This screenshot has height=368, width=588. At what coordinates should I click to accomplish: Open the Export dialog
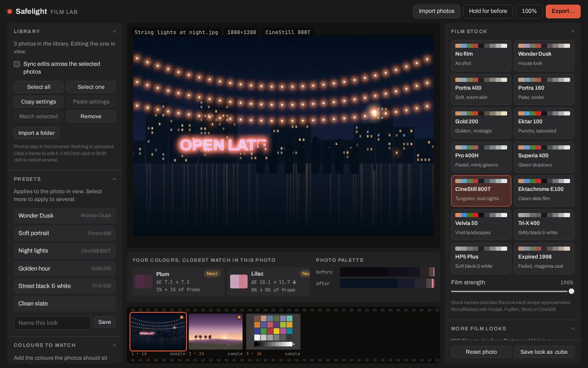(x=563, y=11)
